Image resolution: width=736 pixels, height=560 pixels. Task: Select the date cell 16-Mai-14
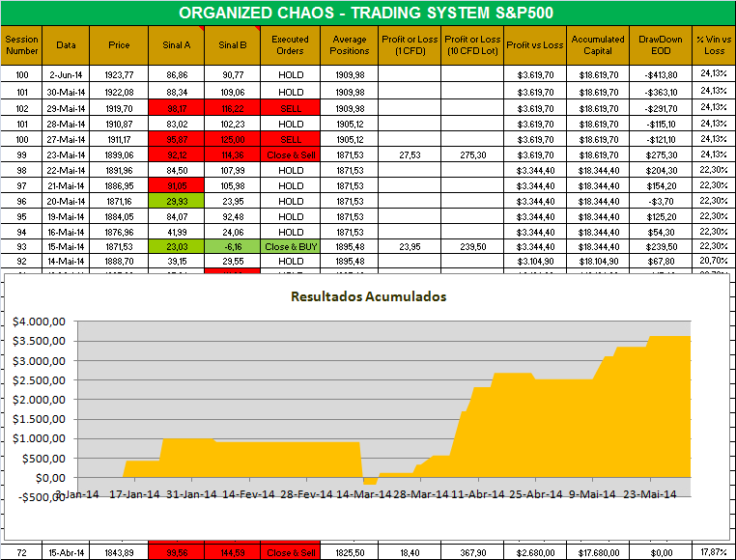66,233
